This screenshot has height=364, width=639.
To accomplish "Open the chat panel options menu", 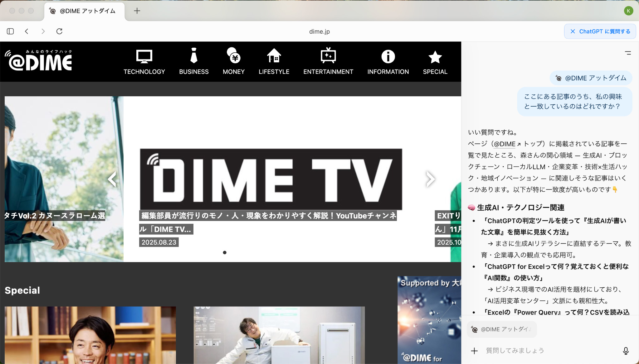I will click(628, 53).
